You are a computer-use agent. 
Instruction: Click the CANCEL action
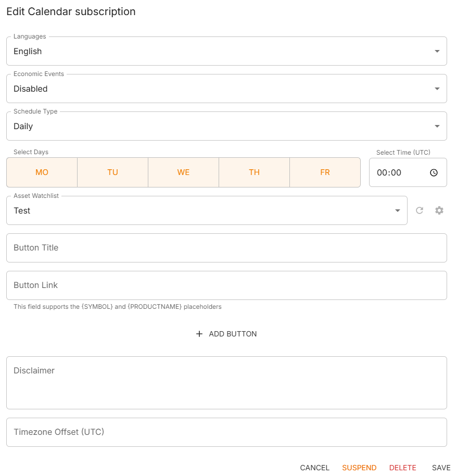point(314,468)
